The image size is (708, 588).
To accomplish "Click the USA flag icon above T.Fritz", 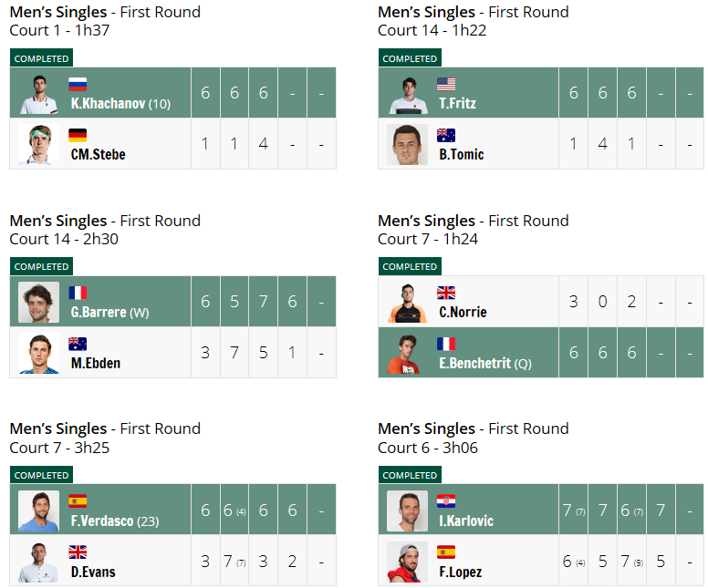I will (446, 85).
